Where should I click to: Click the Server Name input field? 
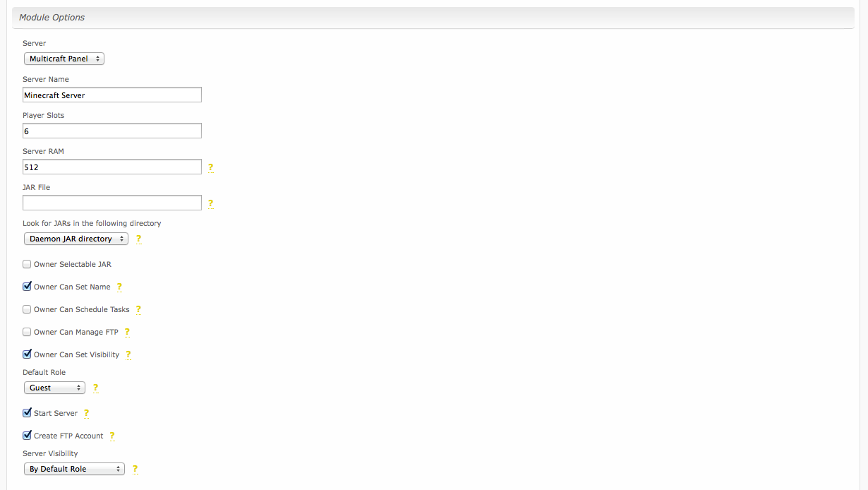112,95
